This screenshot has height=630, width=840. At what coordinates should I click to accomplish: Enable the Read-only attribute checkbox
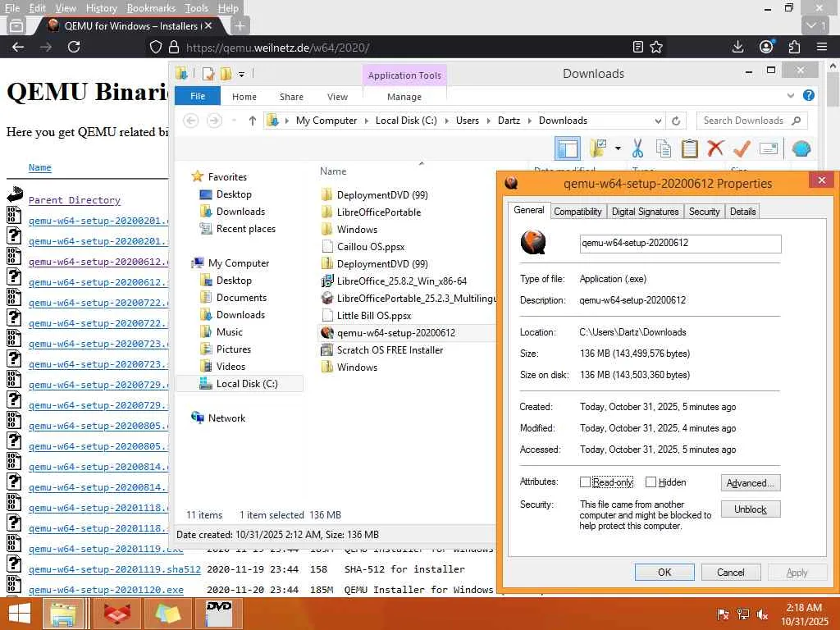pyautogui.click(x=585, y=482)
